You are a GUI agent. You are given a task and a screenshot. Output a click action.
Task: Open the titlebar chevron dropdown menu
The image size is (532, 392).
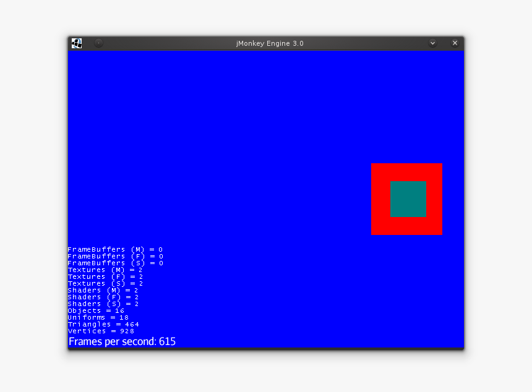[432, 43]
